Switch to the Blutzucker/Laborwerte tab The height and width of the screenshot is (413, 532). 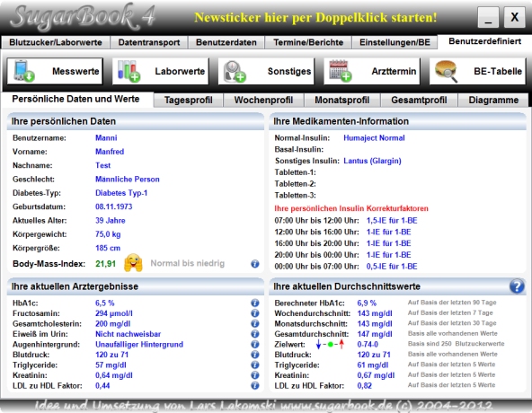tap(56, 42)
